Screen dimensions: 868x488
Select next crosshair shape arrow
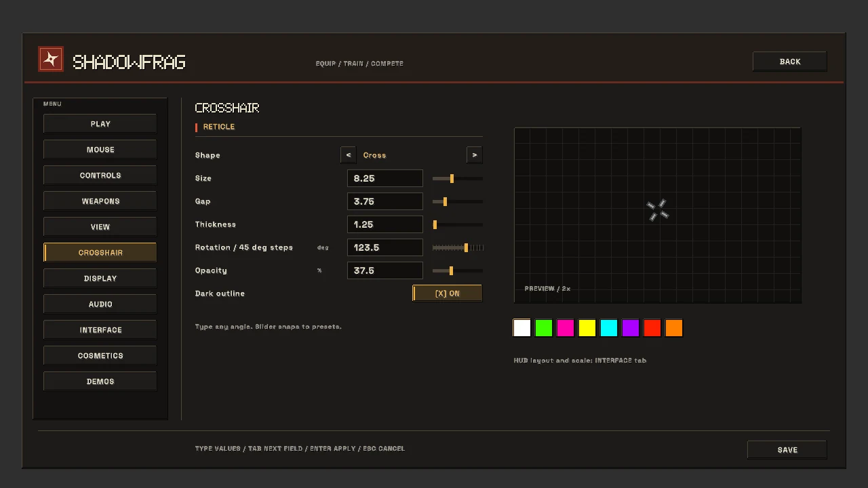click(x=475, y=155)
